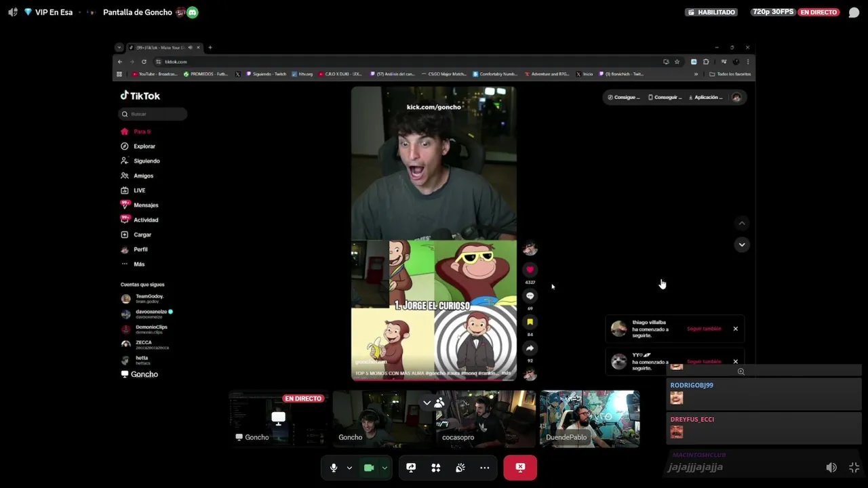Click the 720p 30FPS quality indicator
The image size is (868, 488).
click(772, 12)
